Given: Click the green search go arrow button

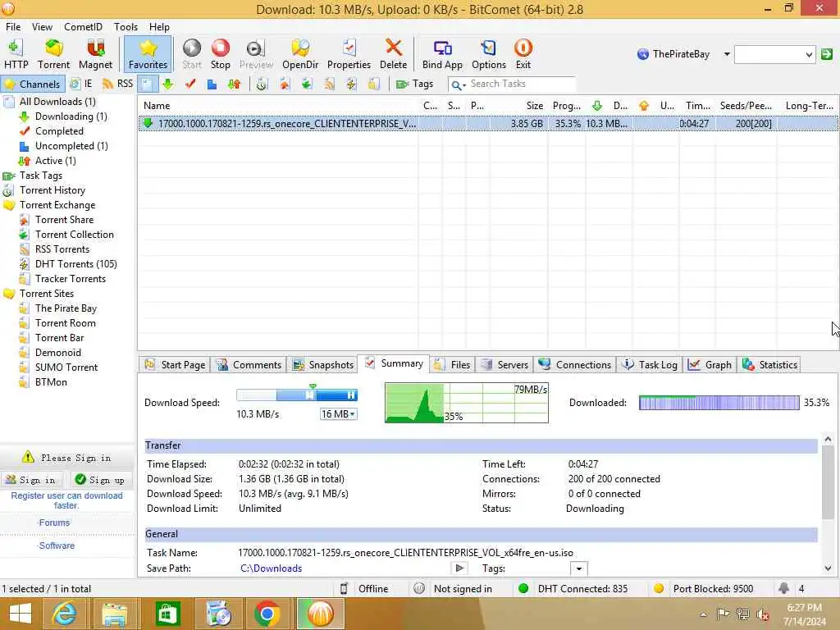Looking at the screenshot, I should pyautogui.click(x=827, y=54).
